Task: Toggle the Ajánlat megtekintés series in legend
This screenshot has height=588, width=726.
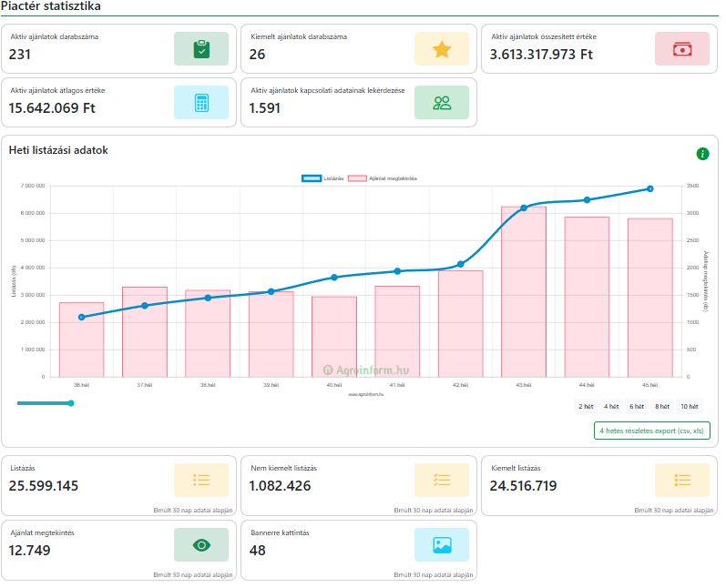Action: pos(383,178)
